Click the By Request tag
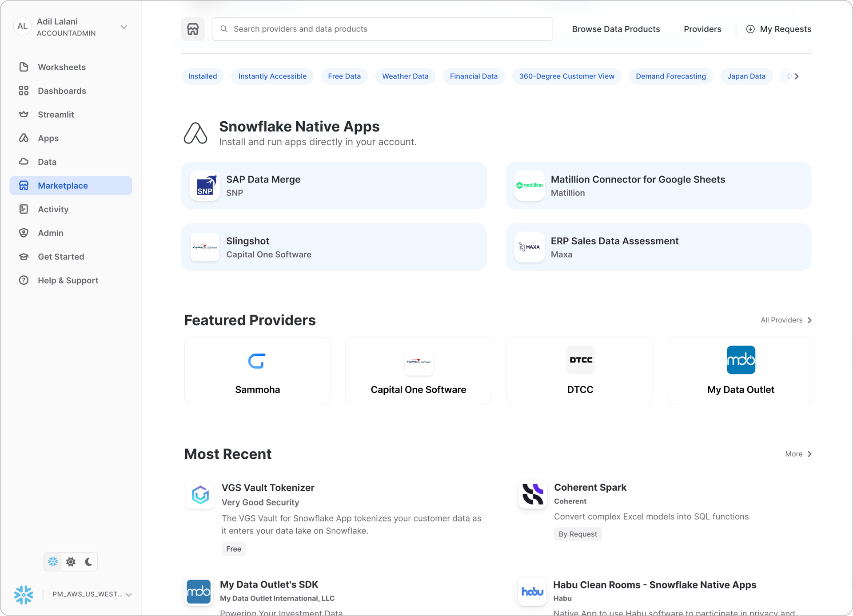The width and height of the screenshot is (853, 616). coord(578,534)
